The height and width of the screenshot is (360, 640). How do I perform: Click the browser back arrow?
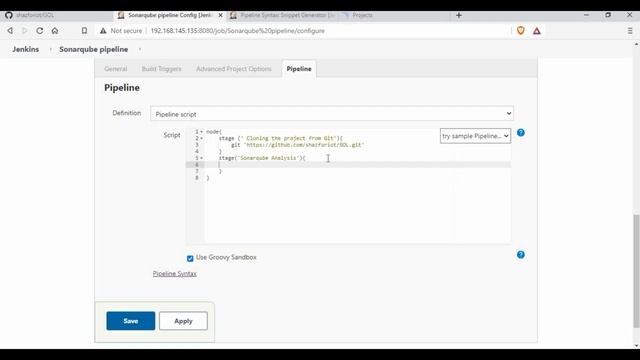[10, 31]
